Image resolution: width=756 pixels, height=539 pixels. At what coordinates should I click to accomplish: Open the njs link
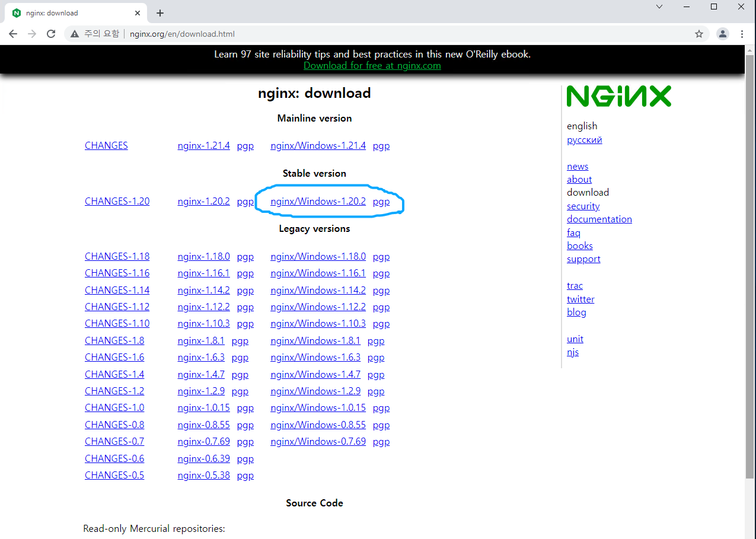[x=573, y=352]
